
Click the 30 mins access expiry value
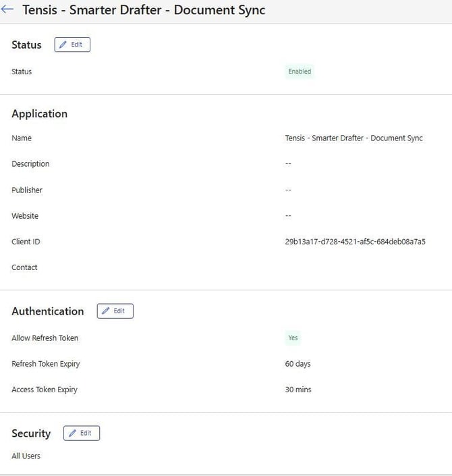(x=298, y=390)
